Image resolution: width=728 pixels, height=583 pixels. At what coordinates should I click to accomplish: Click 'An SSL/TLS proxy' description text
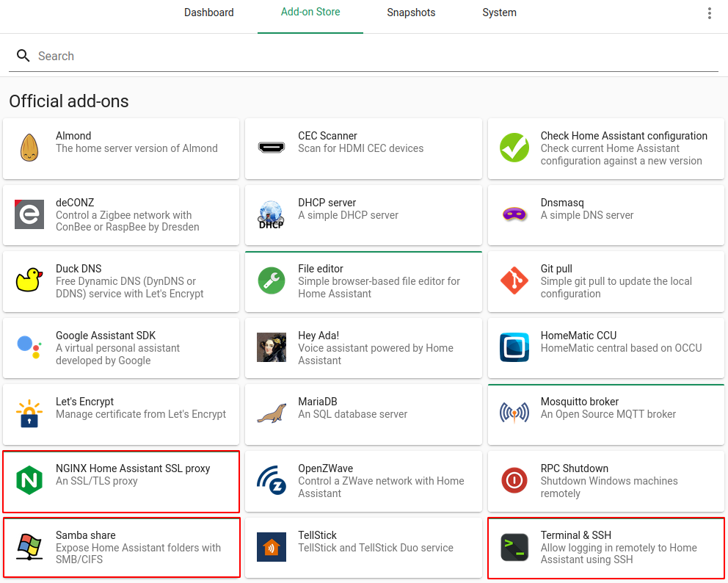click(97, 481)
